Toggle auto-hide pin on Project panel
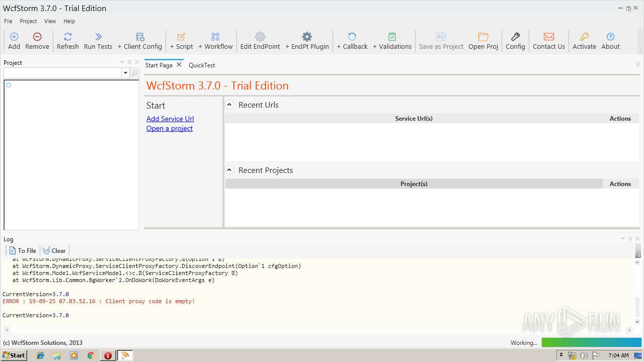The height and width of the screenshot is (362, 644). click(x=129, y=62)
